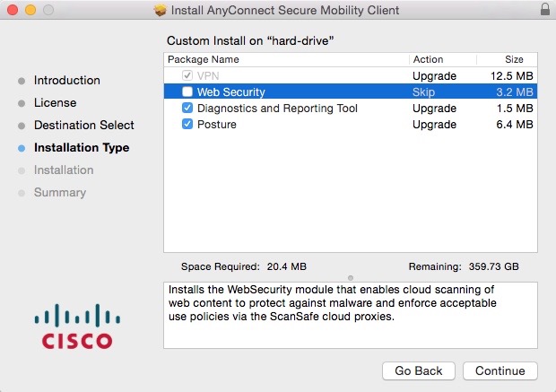556x392 pixels.
Task: Click the Size column header
Action: tap(514, 59)
